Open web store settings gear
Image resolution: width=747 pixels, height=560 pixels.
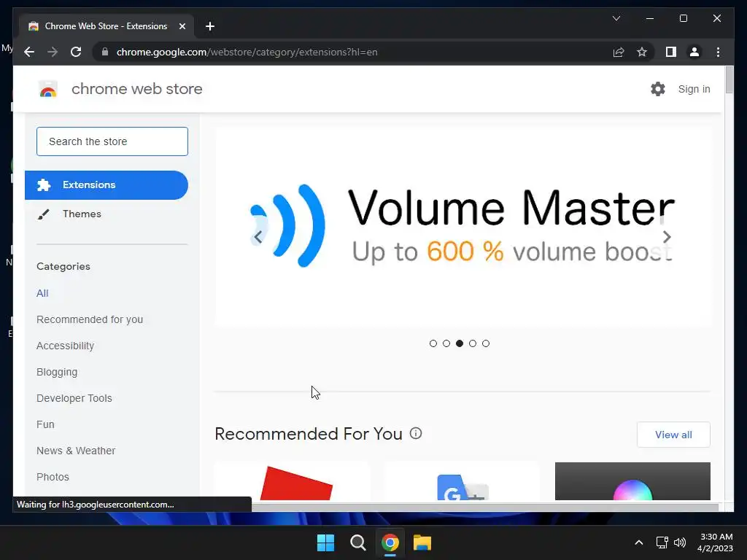(x=657, y=88)
